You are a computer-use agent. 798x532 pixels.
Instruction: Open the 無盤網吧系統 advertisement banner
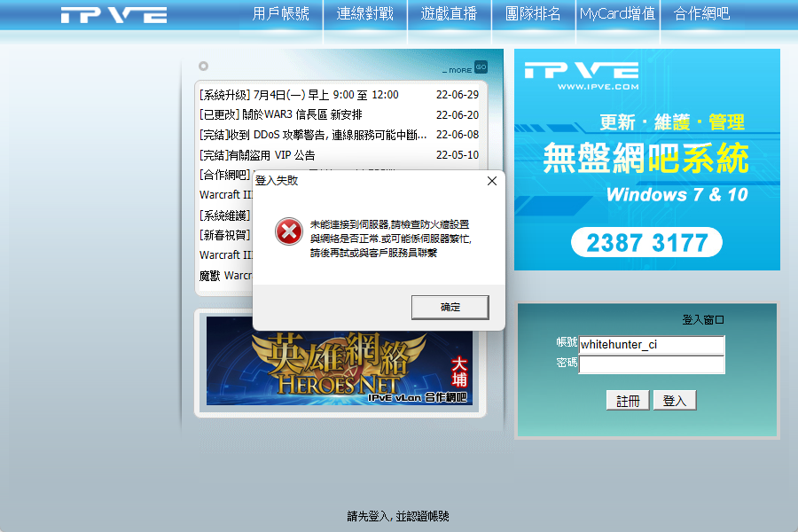(647, 160)
